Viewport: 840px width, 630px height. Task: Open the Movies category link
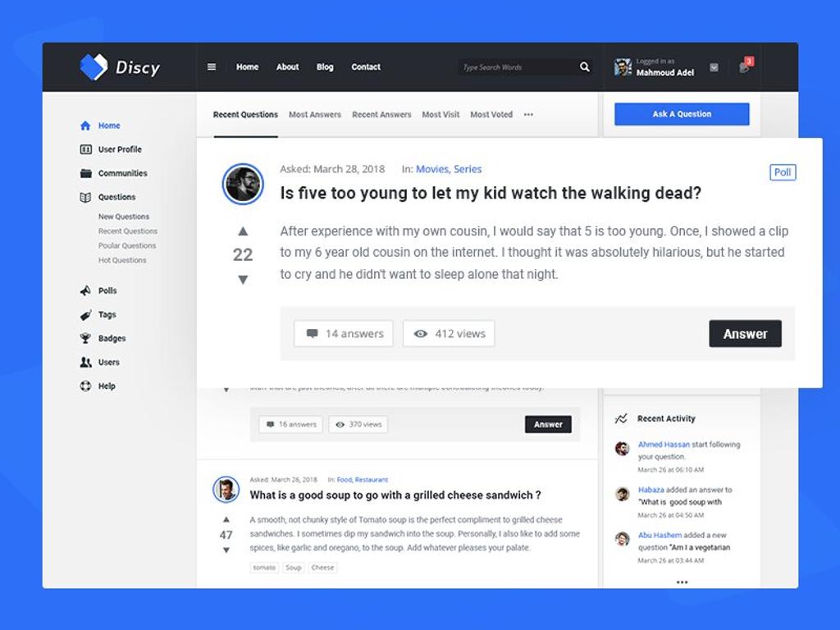coord(432,169)
